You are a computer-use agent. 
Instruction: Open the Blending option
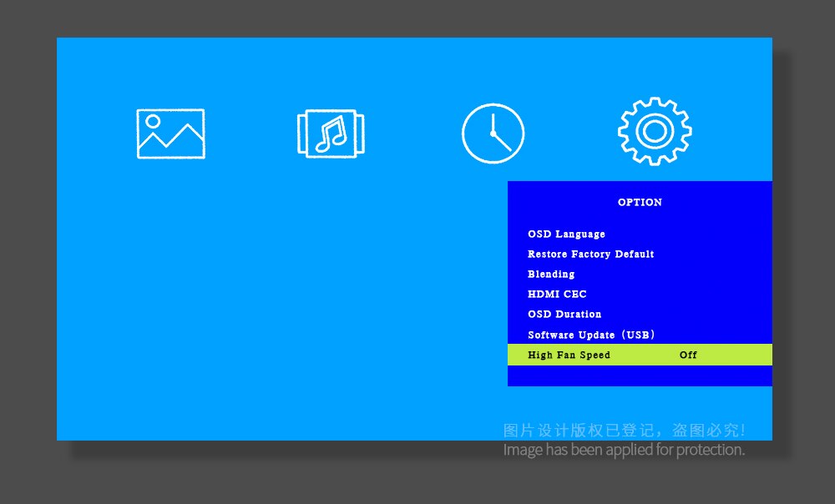(551, 275)
